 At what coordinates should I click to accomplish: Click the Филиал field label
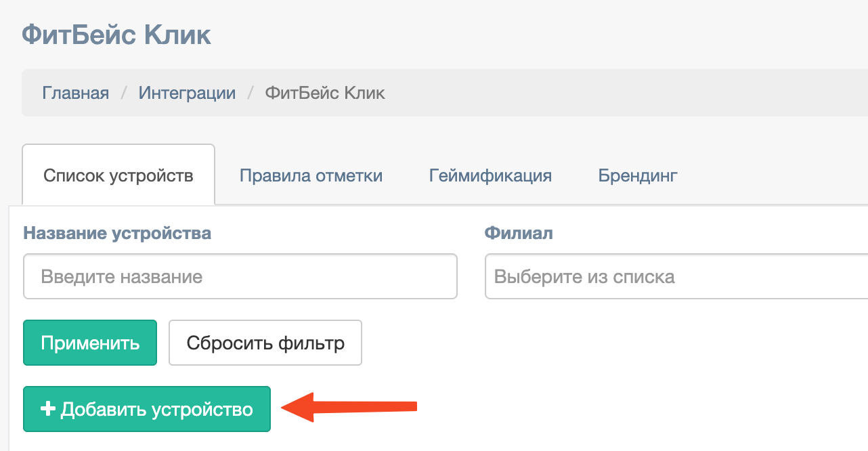coord(519,234)
